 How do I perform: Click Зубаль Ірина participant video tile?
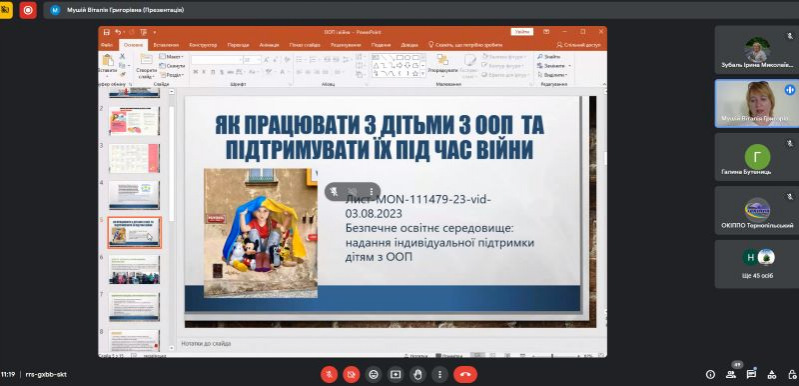point(757,50)
